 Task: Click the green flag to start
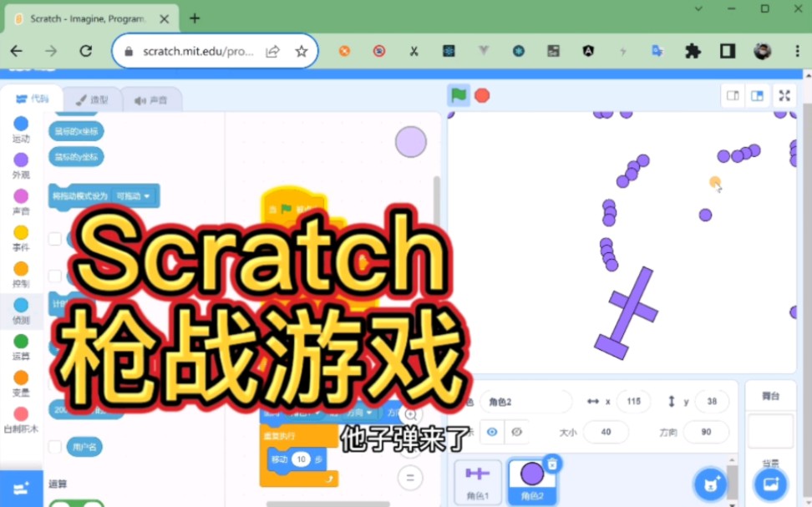(459, 95)
